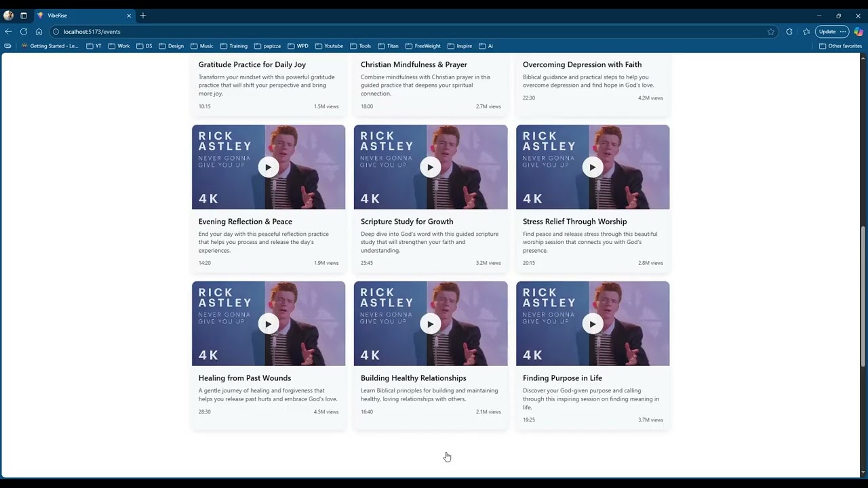Viewport: 868px width, 488px height.
Task: Open the Evening Reflection & Peace title
Action: [x=245, y=222]
